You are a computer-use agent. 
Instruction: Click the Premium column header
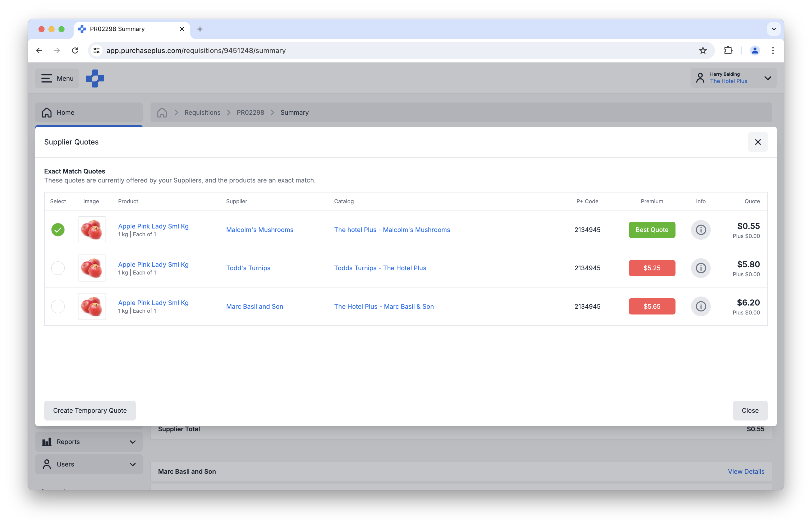click(652, 201)
